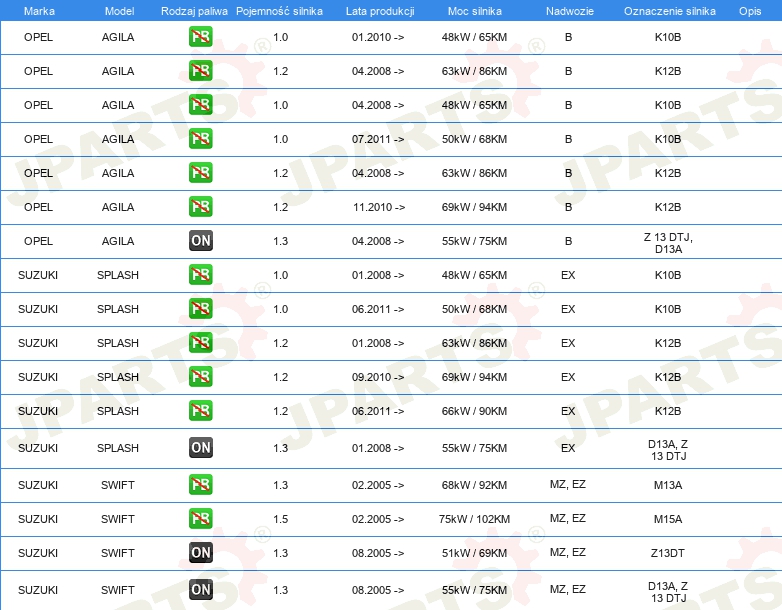Image resolution: width=782 pixels, height=610 pixels.
Task: Click the power value 68kW / 92KM
Action: click(x=474, y=485)
